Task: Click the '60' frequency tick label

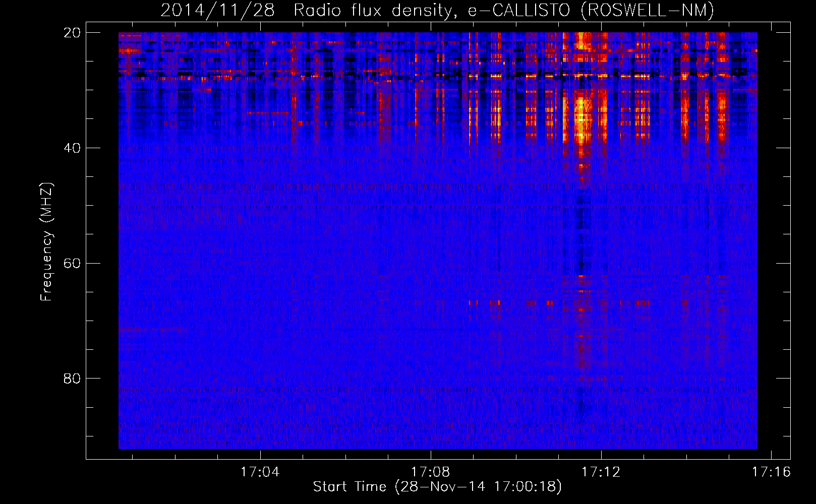Action: (72, 263)
